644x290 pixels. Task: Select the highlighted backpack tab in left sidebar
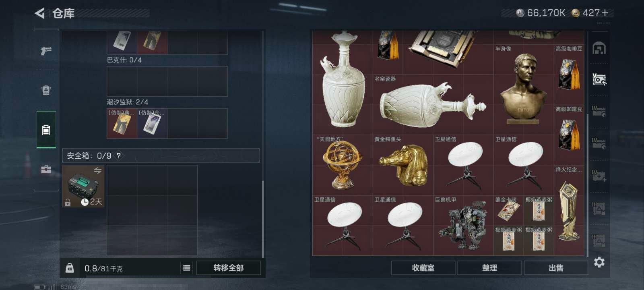pyautogui.click(x=46, y=130)
